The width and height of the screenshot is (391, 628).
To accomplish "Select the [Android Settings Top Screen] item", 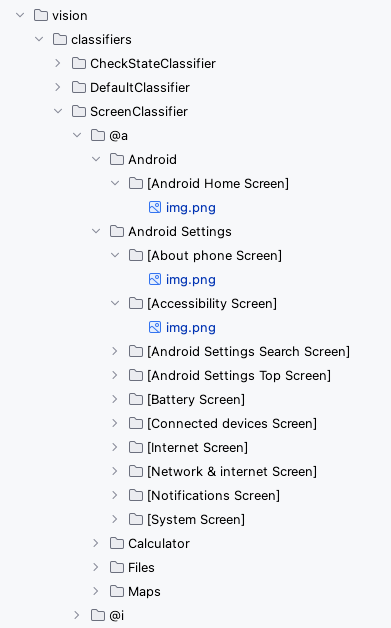I will tap(239, 375).
